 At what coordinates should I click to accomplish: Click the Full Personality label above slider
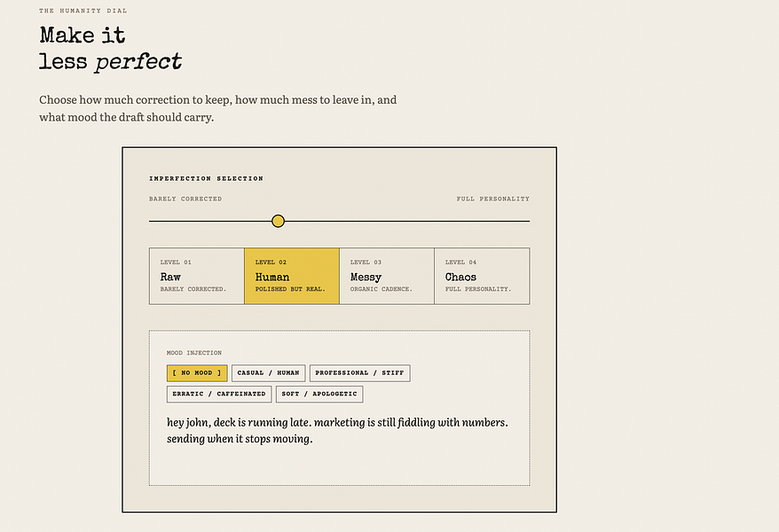[492, 199]
